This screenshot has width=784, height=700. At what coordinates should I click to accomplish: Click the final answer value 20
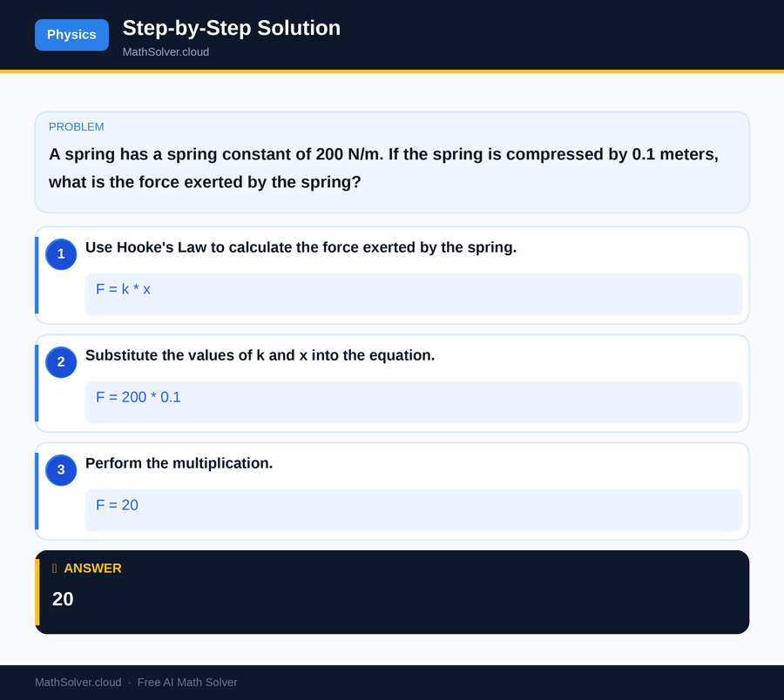tap(63, 599)
